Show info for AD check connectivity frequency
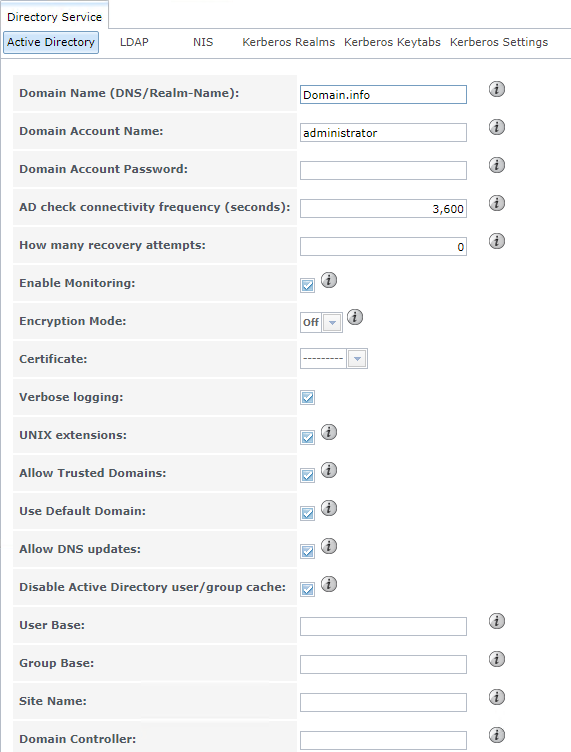Image resolution: width=571 pixels, height=752 pixels. click(497, 203)
